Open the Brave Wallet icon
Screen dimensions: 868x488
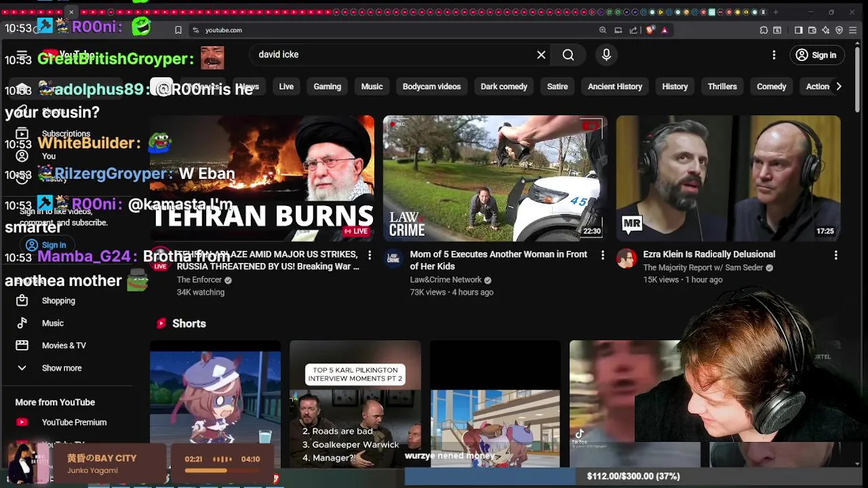click(812, 30)
